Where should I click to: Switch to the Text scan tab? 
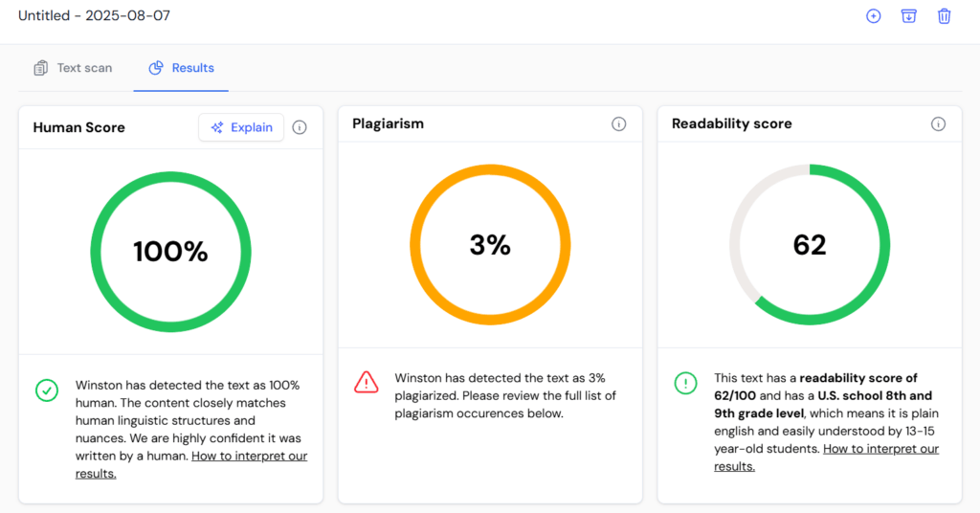(x=74, y=68)
